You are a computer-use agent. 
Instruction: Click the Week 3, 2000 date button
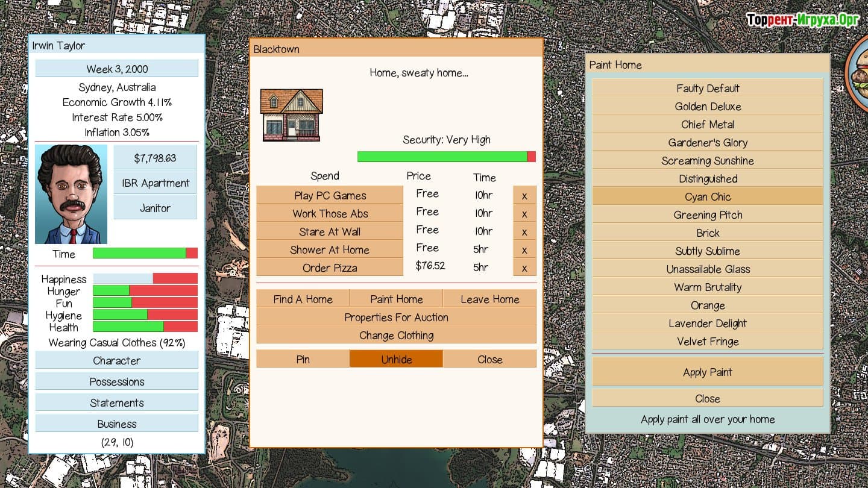116,69
